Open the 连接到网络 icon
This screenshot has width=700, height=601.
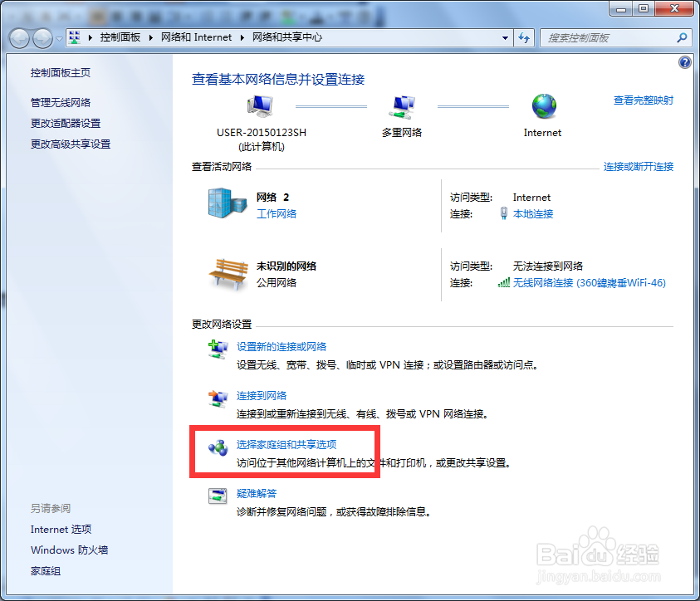pyautogui.click(x=218, y=398)
